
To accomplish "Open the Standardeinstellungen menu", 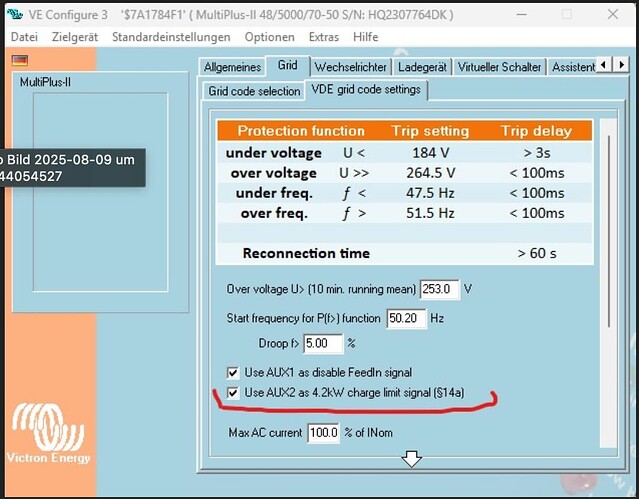I will pyautogui.click(x=171, y=37).
